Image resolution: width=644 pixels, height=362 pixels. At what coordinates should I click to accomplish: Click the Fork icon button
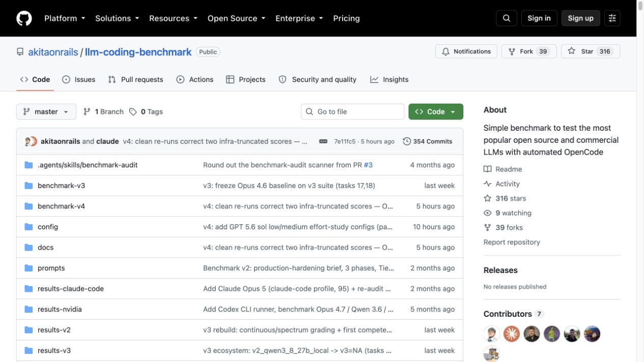coord(512,51)
